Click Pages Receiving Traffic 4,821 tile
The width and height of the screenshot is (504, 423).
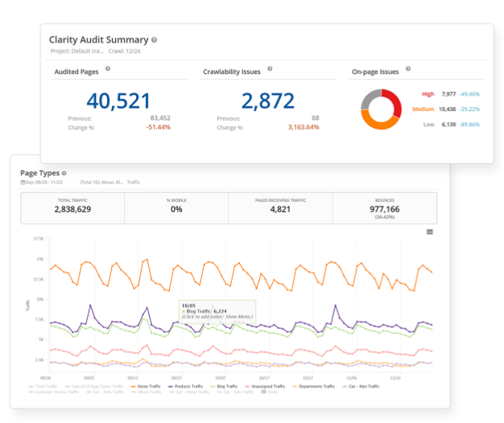[280, 208]
